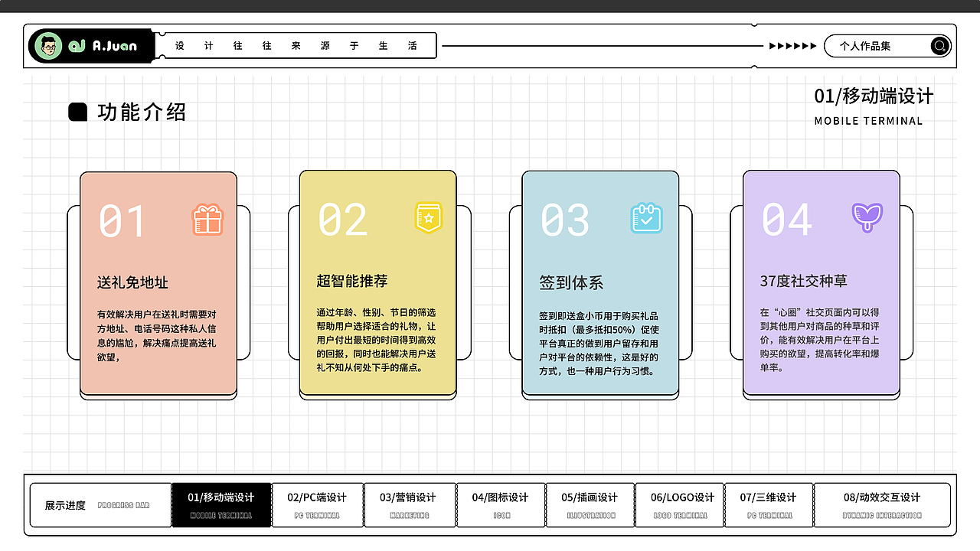Open the 01/移动端设计 header link

click(874, 97)
